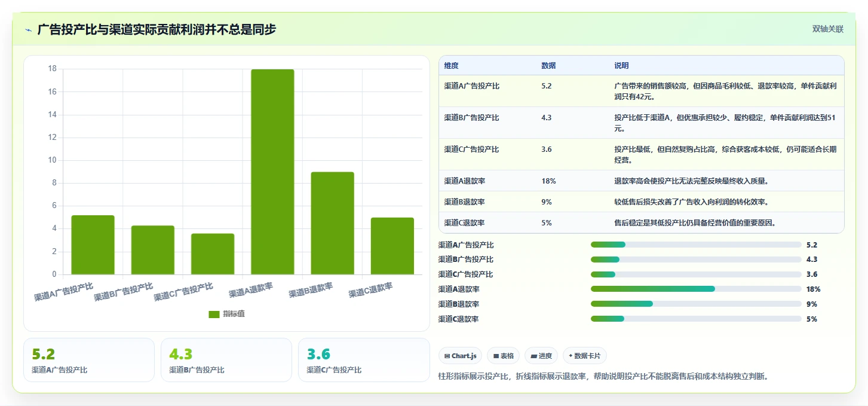Screen dimensions: 868x406
Task: Click the tall 渠道A退款率 bar
Action: click(x=272, y=172)
